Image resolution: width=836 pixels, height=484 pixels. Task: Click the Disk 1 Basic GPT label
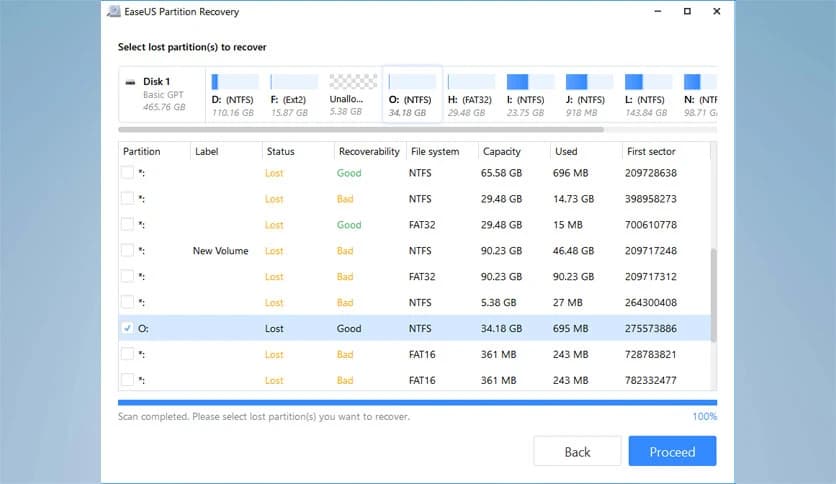click(164, 95)
